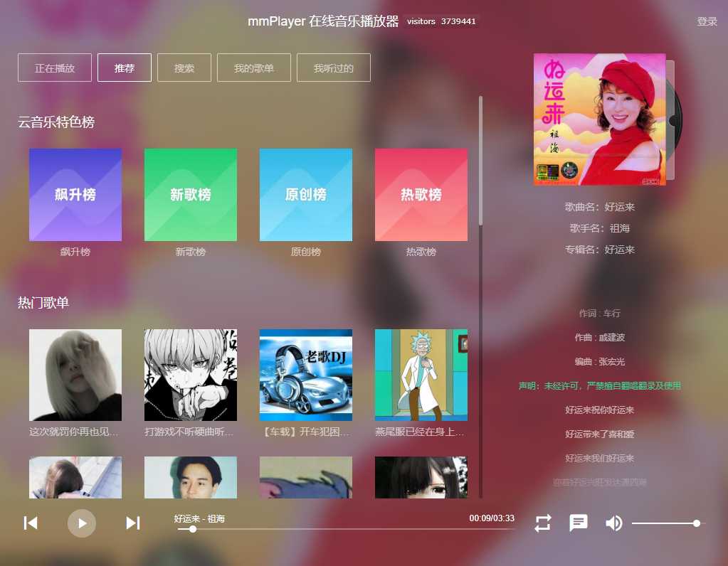Skip to the next track

pos(132,523)
